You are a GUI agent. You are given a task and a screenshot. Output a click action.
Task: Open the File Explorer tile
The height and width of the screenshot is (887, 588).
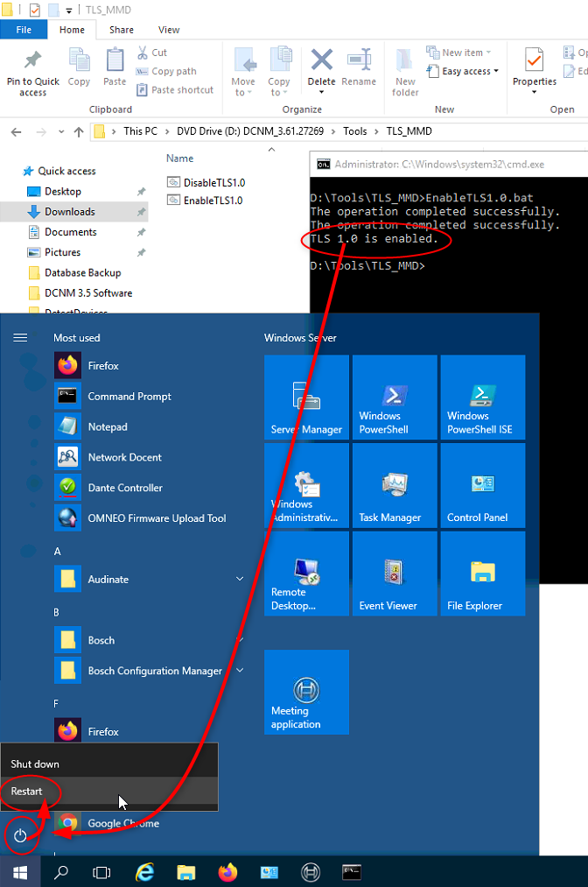coord(483,574)
